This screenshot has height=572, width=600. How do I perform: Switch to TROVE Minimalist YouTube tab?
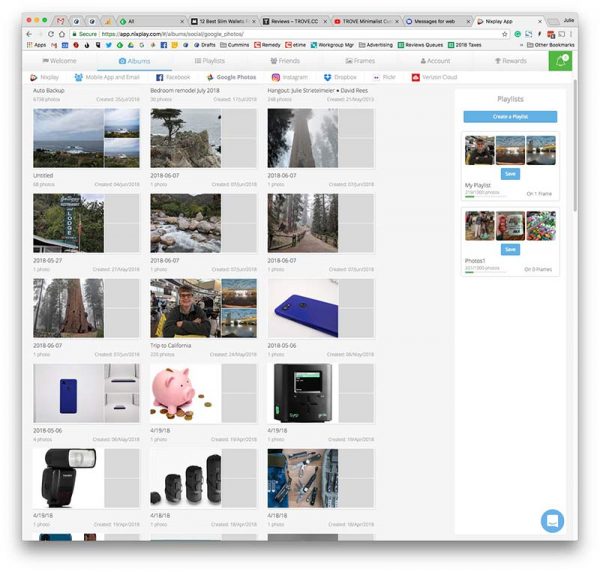point(367,21)
